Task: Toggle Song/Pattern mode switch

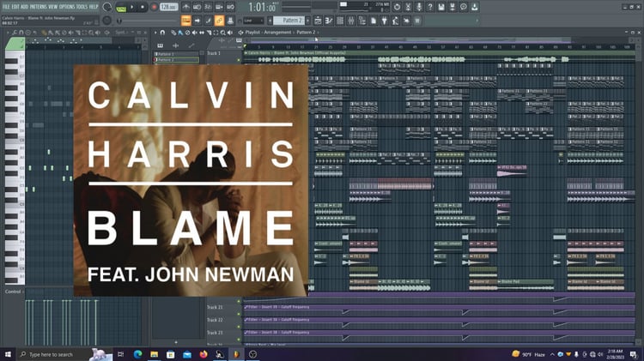Action: pyautogui.click(x=121, y=8)
